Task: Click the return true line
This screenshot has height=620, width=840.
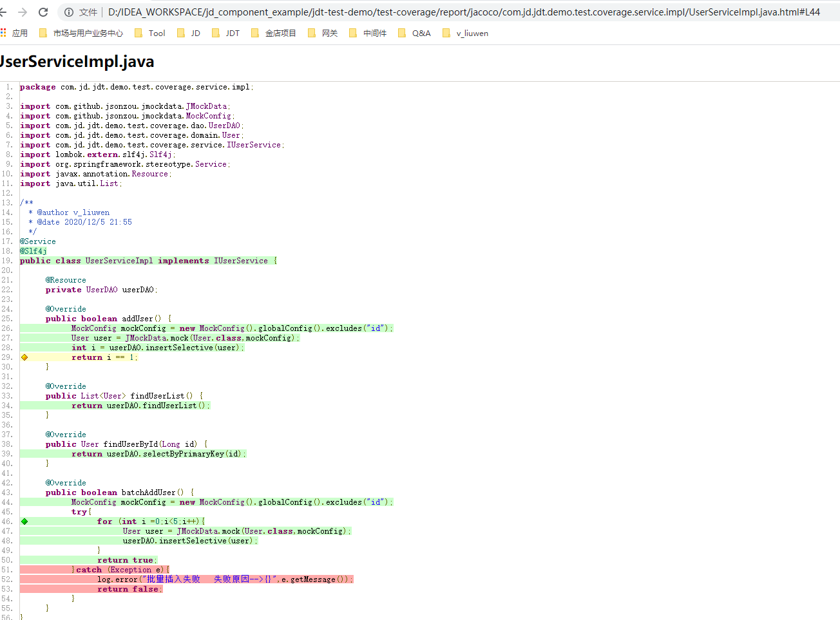Action: tap(128, 560)
